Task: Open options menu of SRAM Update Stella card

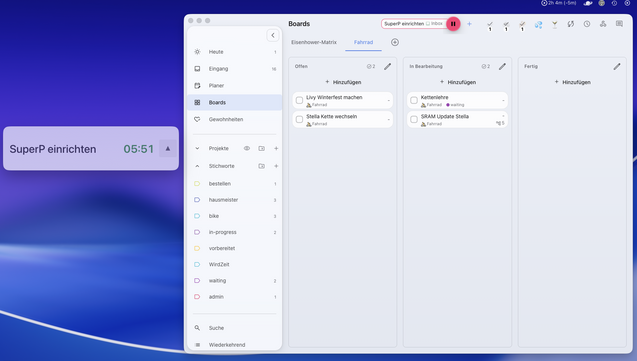Action: [x=503, y=116]
